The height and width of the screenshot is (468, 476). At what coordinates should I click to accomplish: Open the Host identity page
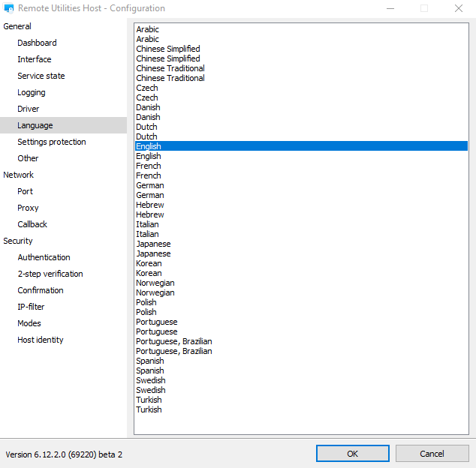(x=41, y=340)
